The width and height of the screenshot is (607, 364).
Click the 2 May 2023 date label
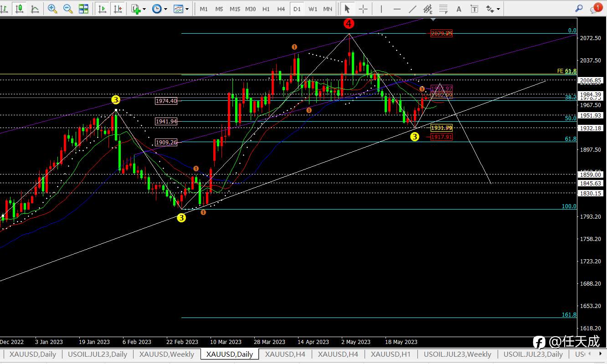pos(356,342)
